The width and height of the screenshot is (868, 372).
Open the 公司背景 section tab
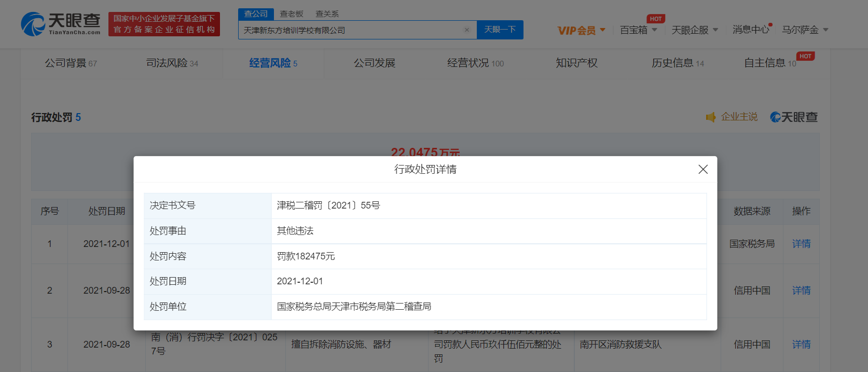pos(71,63)
